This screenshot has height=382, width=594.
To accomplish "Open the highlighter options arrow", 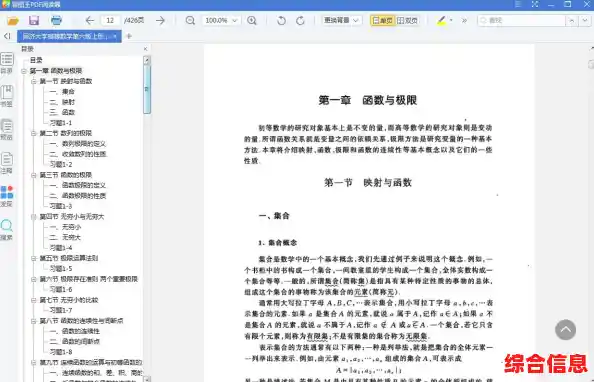I will [x=451, y=20].
